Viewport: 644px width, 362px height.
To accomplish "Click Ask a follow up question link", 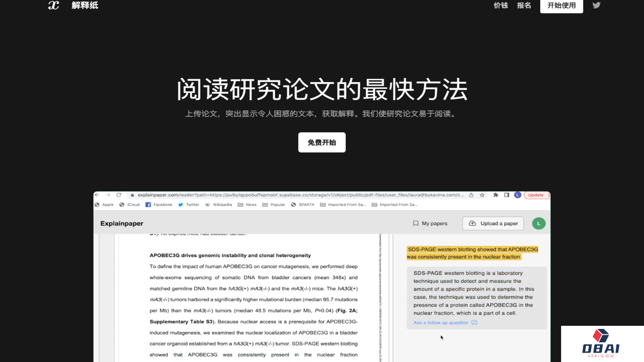I will (x=441, y=323).
